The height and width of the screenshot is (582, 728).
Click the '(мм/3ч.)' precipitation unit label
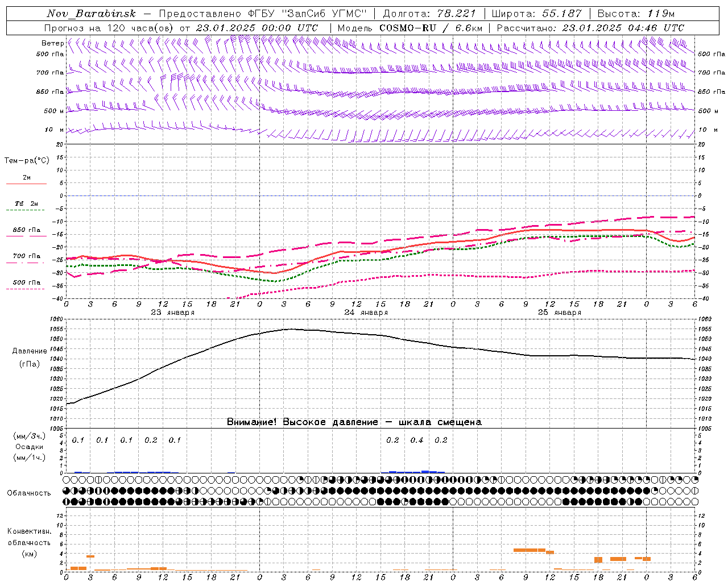coord(29,436)
